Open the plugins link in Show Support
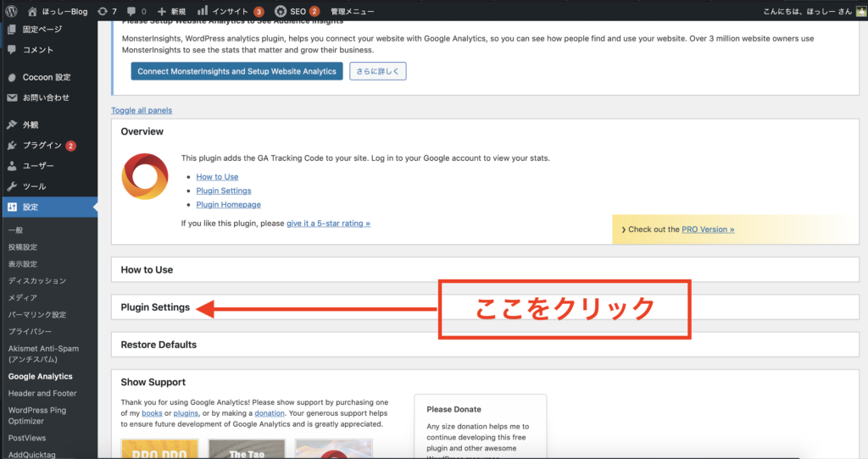Screen dimensions: 868x459 186,413
